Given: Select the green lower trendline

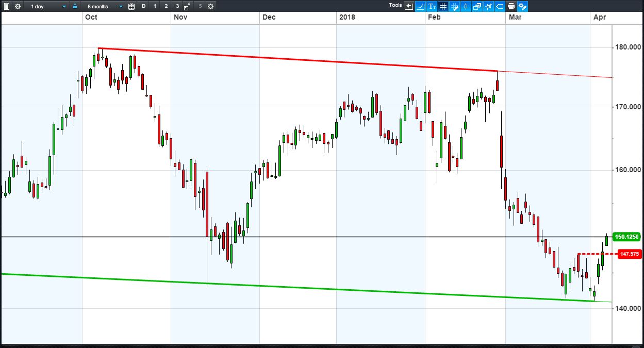Looking at the screenshot, I should coord(298,288).
